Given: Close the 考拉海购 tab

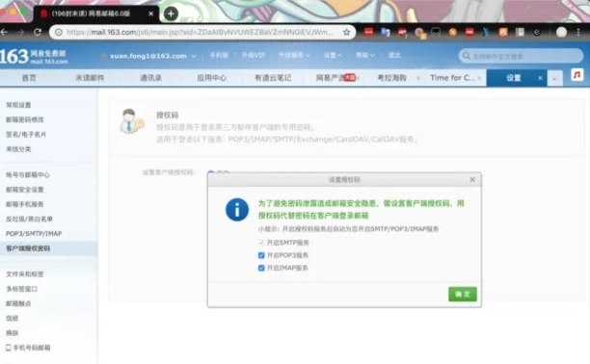Looking at the screenshot, I should 418,78.
